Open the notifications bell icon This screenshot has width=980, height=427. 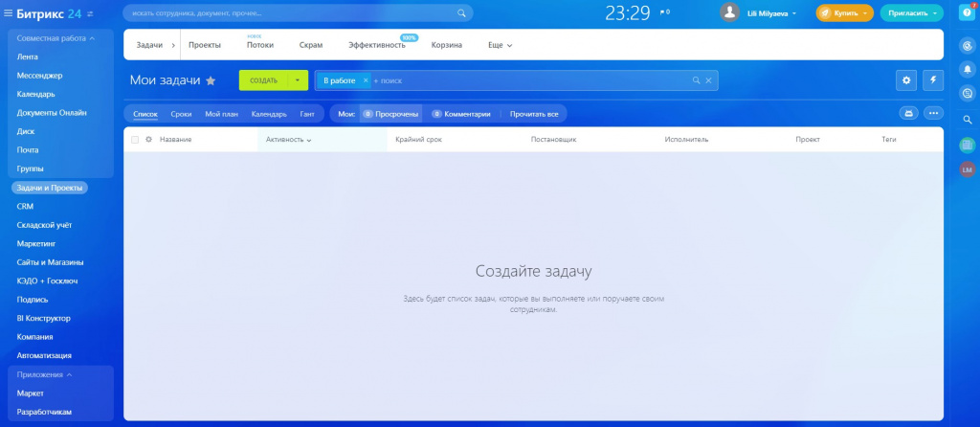[x=968, y=69]
